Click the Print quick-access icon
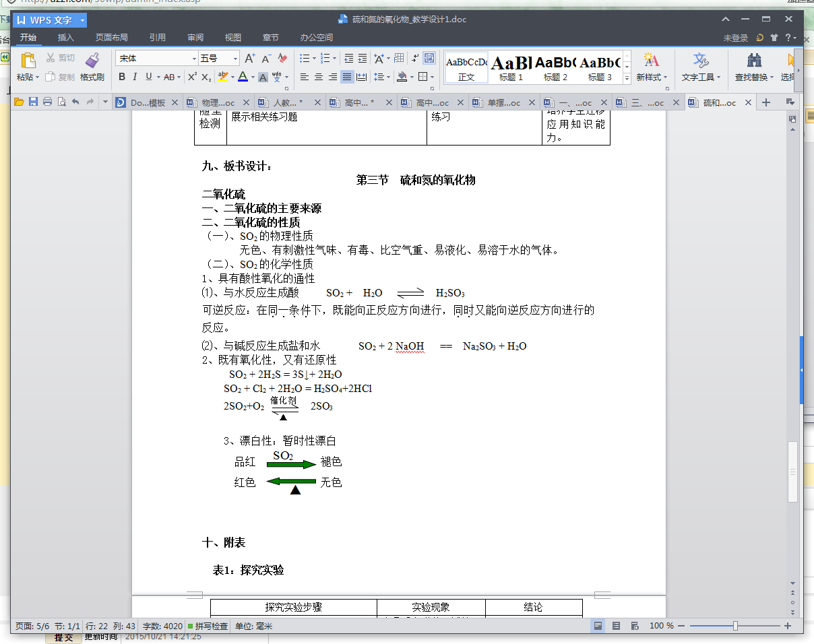This screenshot has width=814, height=644. [x=47, y=102]
